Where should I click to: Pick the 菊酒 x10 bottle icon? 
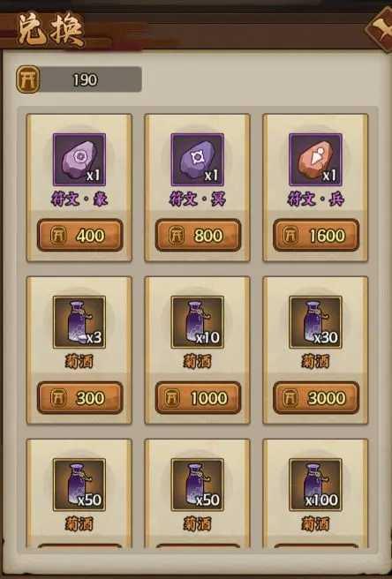click(x=197, y=322)
